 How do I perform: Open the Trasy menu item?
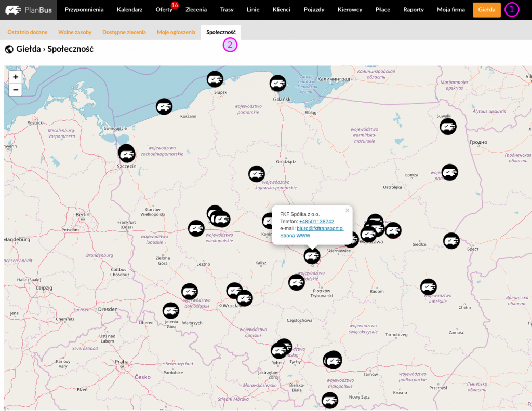click(x=227, y=9)
